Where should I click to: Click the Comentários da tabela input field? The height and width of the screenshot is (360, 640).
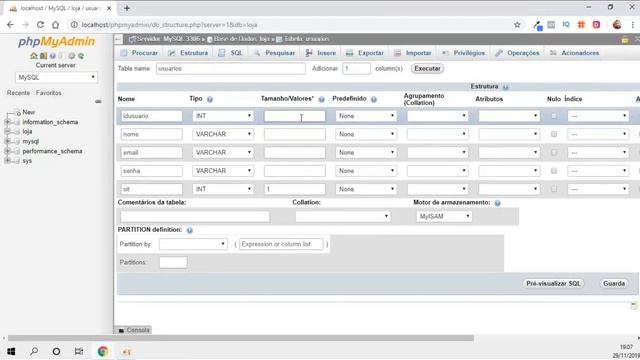click(x=195, y=216)
